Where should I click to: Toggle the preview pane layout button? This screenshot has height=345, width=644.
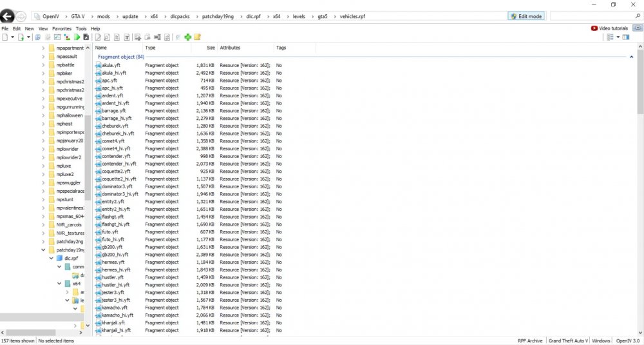[626, 37]
